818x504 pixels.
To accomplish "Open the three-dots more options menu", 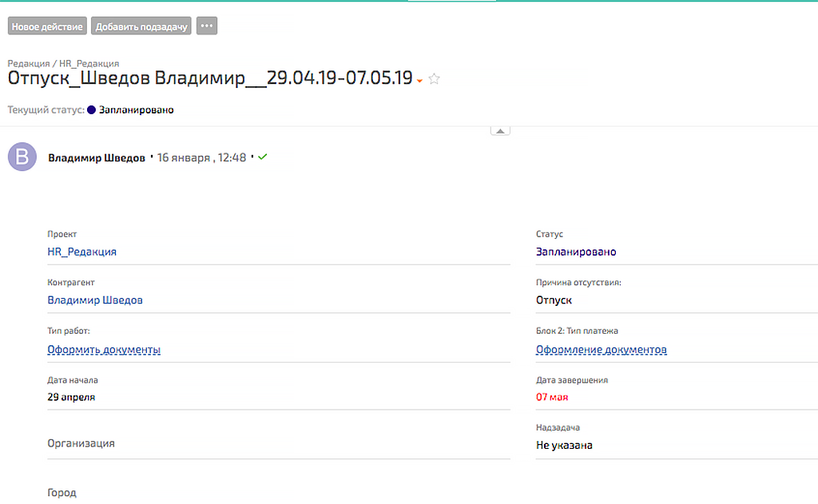I will [207, 26].
